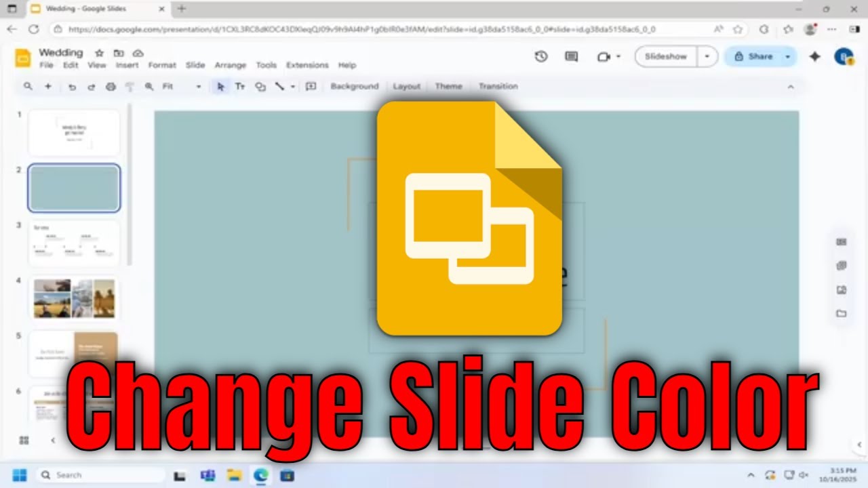The image size is (868, 488).
Task: Click the presentation title Wedding
Action: point(61,53)
